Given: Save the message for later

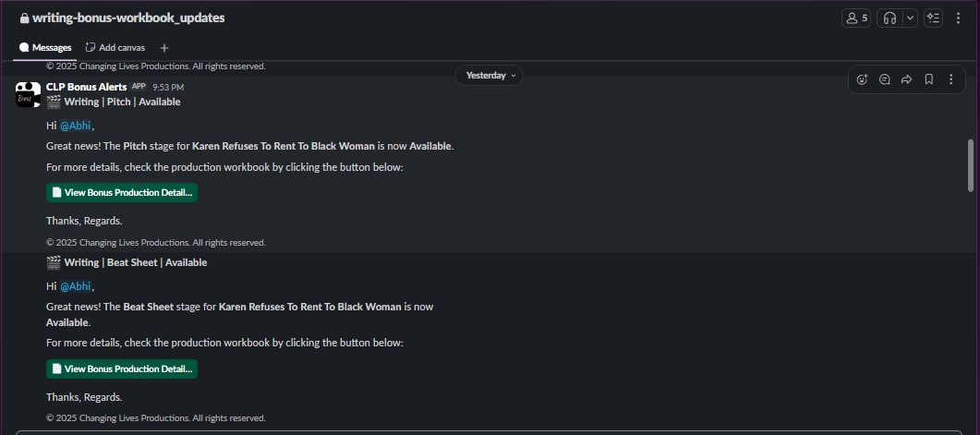Looking at the screenshot, I should point(928,79).
